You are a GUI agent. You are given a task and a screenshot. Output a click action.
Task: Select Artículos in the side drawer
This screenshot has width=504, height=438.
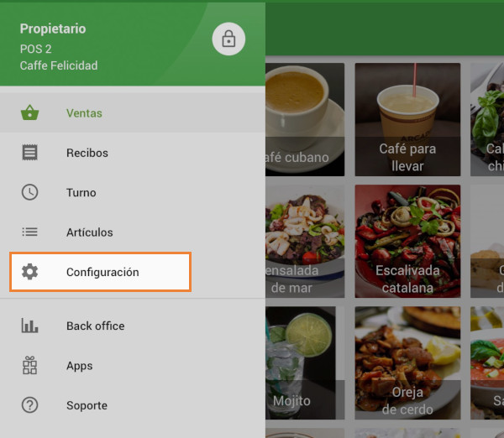90,232
